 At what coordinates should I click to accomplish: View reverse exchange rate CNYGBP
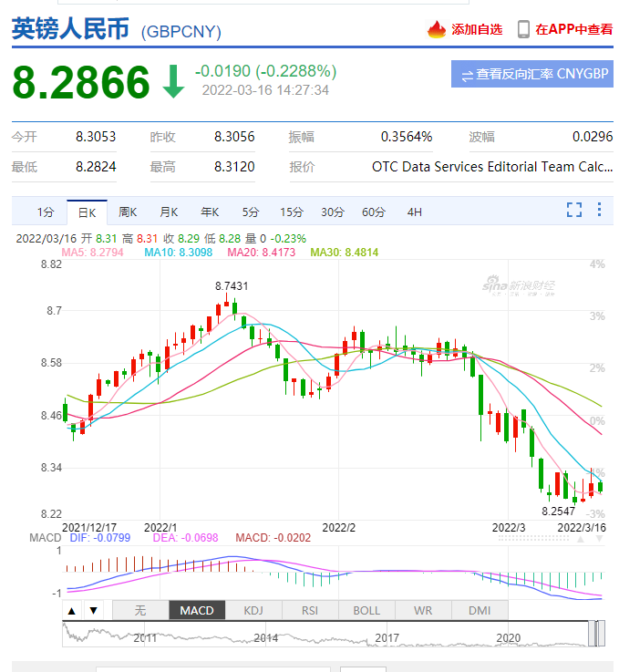[532, 74]
